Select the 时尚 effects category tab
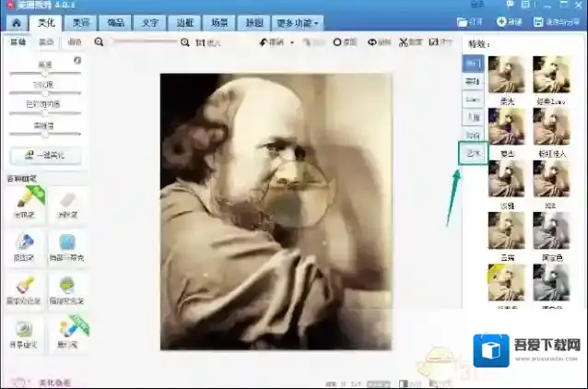This screenshot has height=389, width=588. click(x=473, y=135)
